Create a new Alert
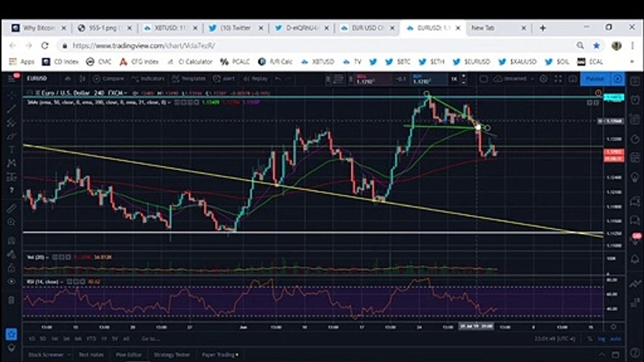644x362 pixels. click(224, 78)
